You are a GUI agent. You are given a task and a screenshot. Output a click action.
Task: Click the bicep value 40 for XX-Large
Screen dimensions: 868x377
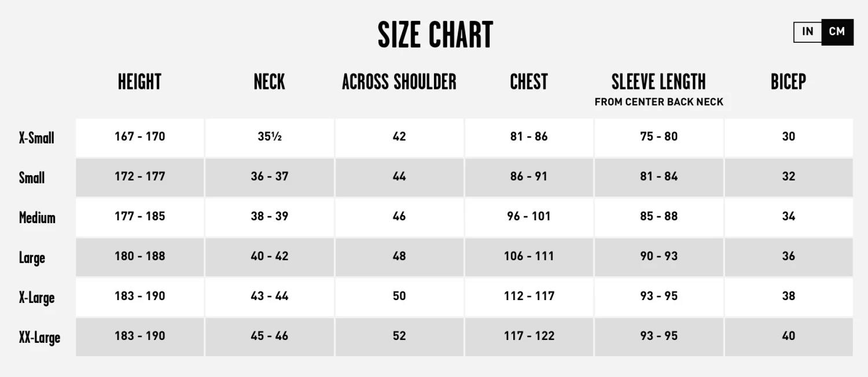pyautogui.click(x=788, y=337)
